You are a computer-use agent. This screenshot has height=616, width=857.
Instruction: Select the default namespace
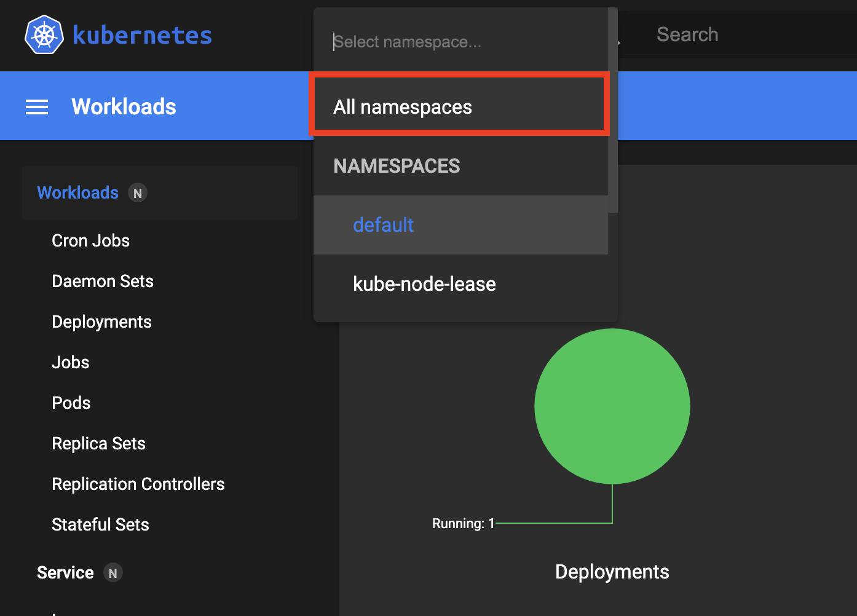coord(383,225)
